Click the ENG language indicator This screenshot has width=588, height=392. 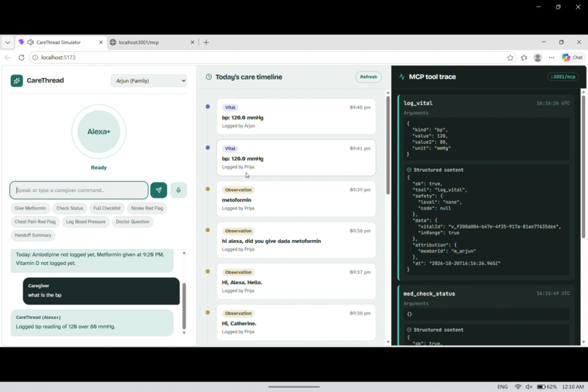[x=503, y=387]
